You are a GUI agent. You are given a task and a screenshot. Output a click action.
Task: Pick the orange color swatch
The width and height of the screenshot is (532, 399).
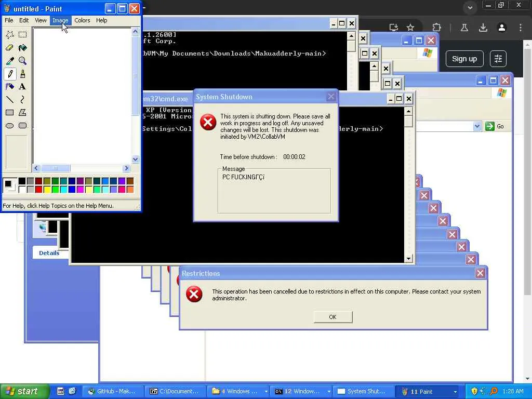point(130,189)
